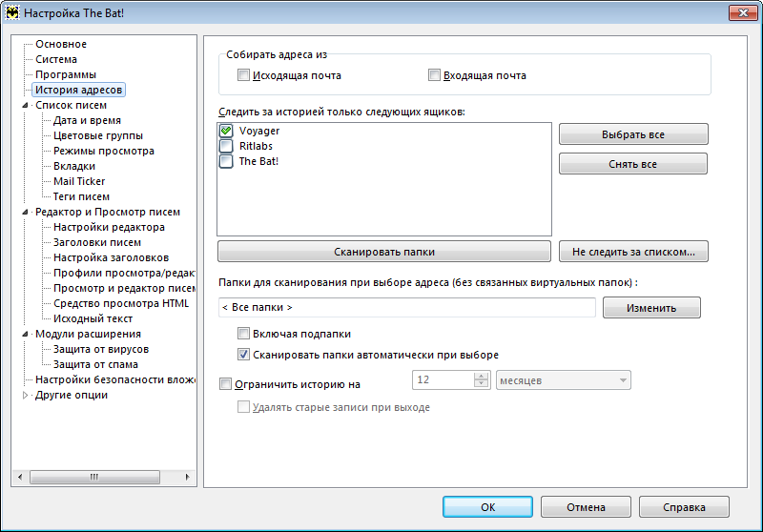Collapse the Редактор и Просмотр писем node
This screenshot has height=532, width=763.
[26, 212]
